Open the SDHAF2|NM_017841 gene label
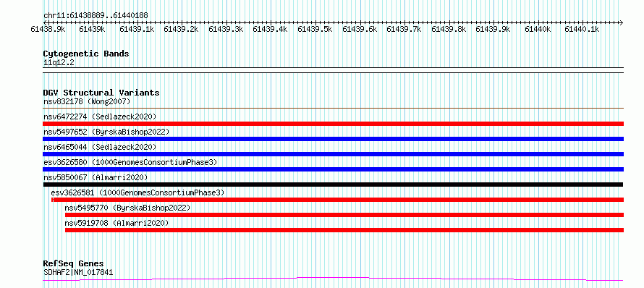Screen dimensions: 644x288 [78, 272]
